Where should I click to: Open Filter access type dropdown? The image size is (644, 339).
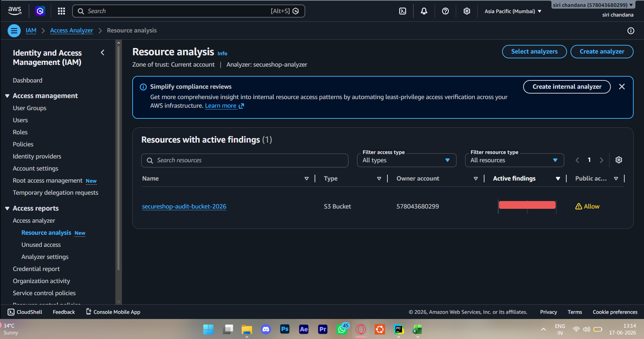[x=406, y=160]
